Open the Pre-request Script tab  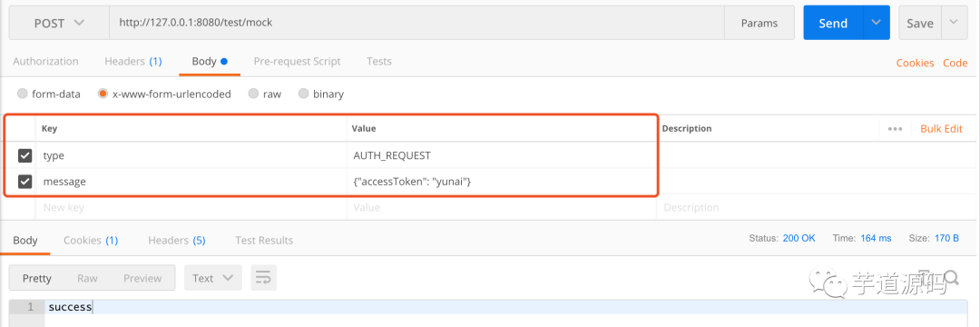pos(298,61)
